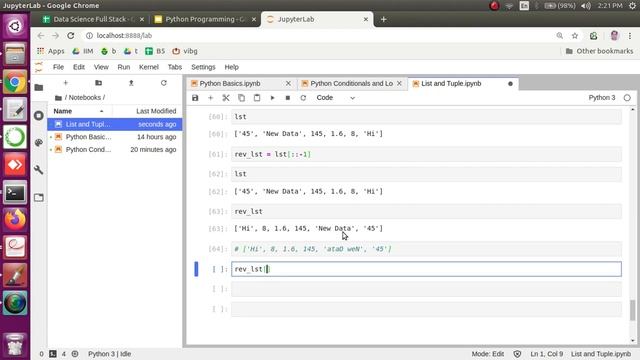Select Python Basic notebook in file list

115,137
